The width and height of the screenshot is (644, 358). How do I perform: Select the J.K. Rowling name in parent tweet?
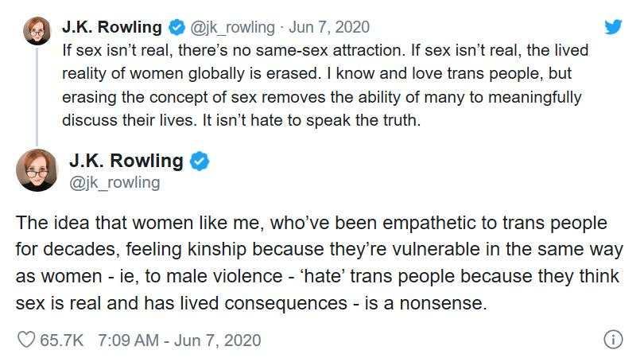[112, 27]
